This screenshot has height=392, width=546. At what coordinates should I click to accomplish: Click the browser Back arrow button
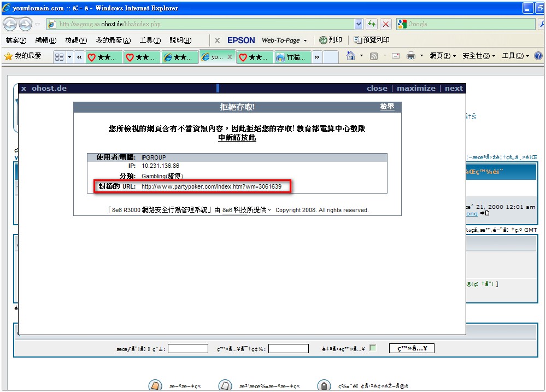tap(10, 24)
